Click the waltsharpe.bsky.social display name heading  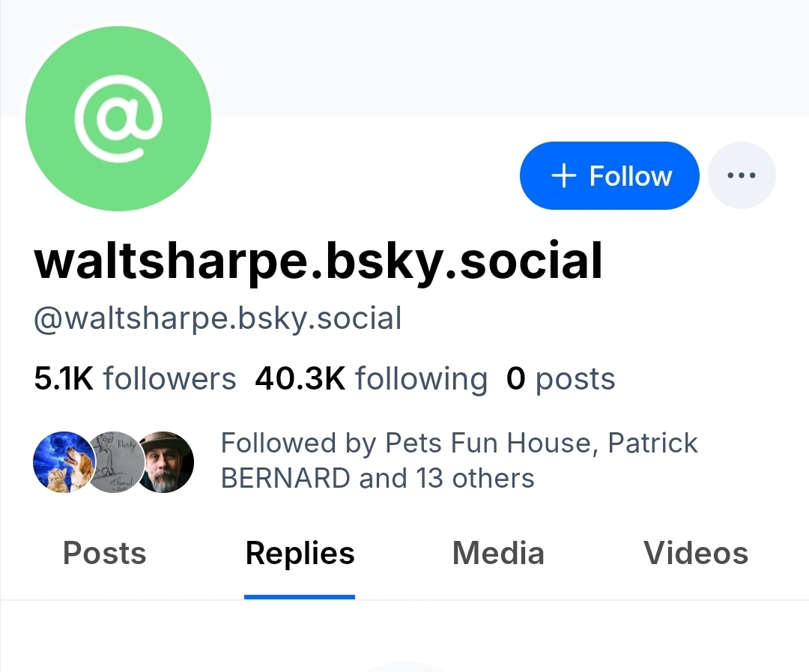(x=318, y=262)
